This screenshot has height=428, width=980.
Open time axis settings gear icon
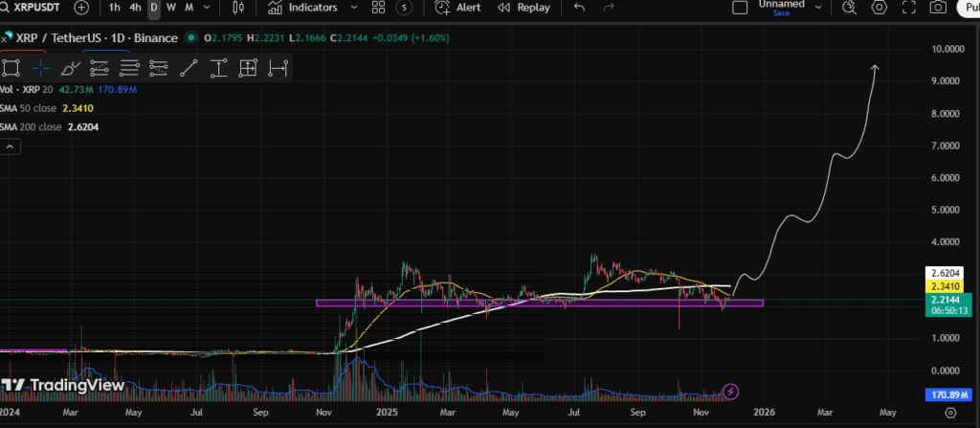(x=950, y=413)
